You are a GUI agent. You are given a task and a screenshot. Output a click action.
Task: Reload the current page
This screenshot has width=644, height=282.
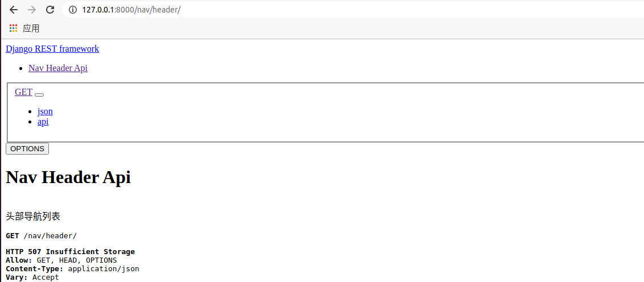50,10
